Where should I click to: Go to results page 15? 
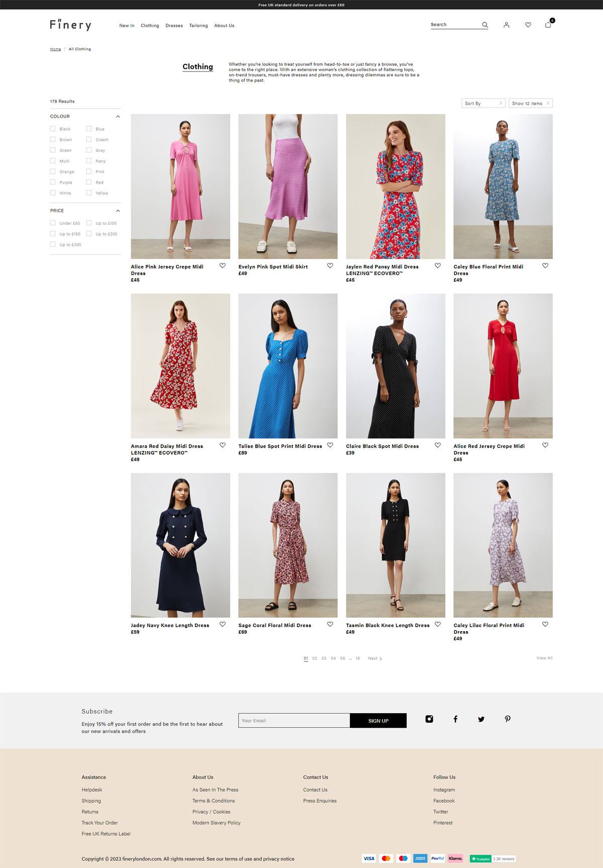click(x=358, y=658)
